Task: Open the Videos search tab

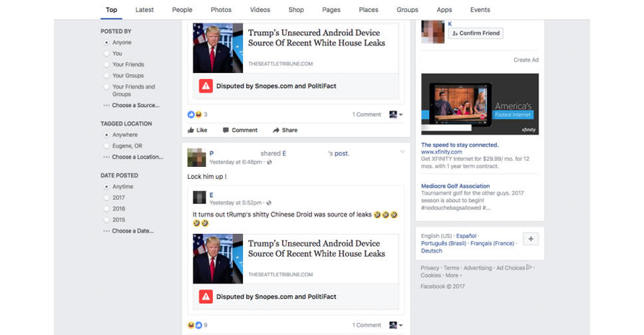Action: pyautogui.click(x=260, y=10)
